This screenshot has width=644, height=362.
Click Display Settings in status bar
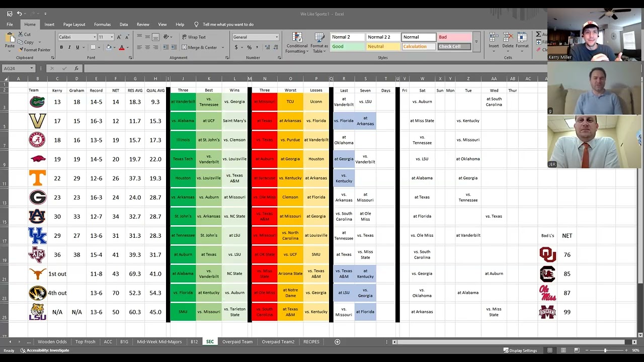coord(520,350)
